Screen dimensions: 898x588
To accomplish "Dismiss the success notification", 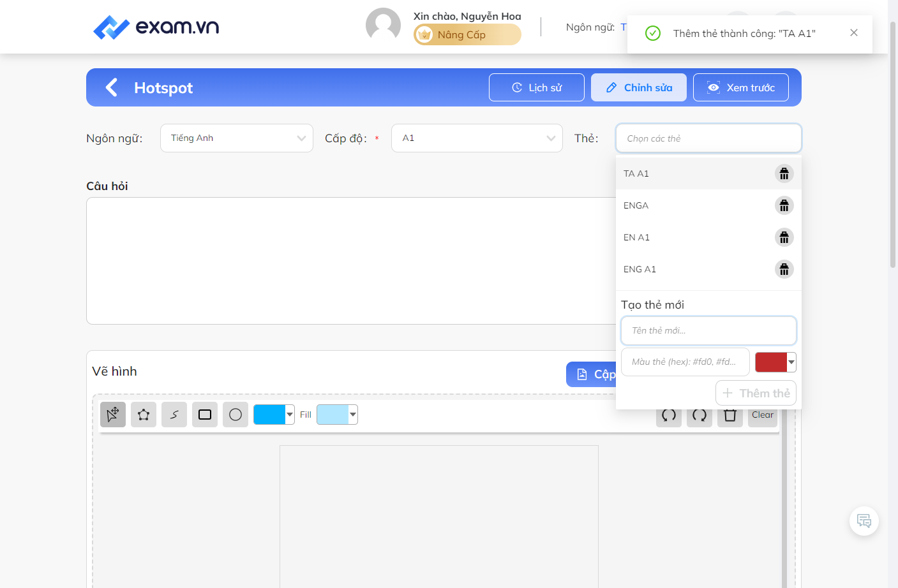I will [854, 33].
